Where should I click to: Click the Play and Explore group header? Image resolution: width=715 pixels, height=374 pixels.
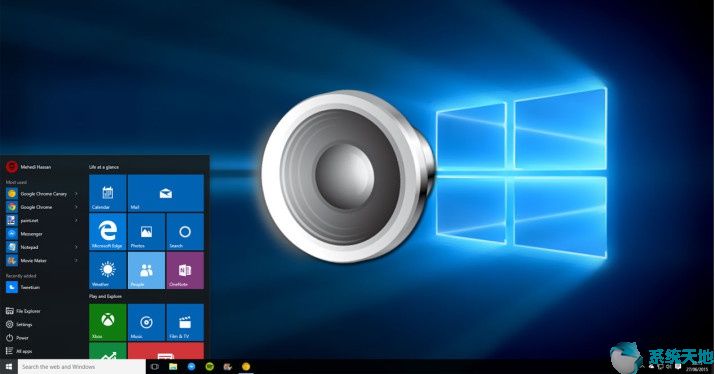[105, 296]
